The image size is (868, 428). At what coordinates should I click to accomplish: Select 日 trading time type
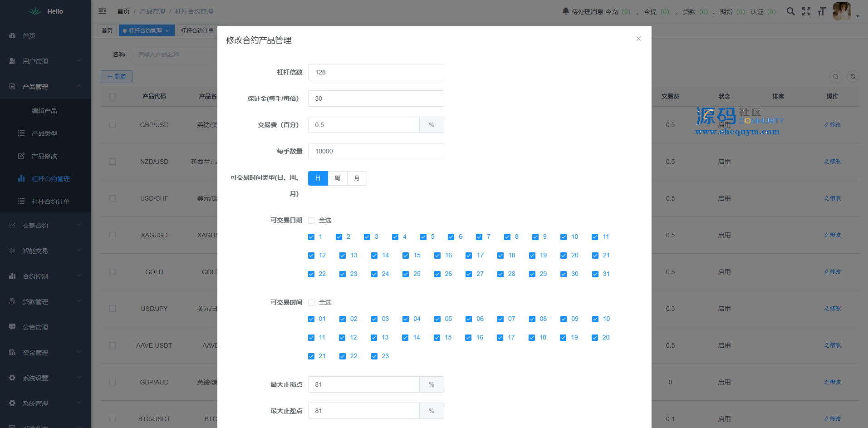pos(318,178)
